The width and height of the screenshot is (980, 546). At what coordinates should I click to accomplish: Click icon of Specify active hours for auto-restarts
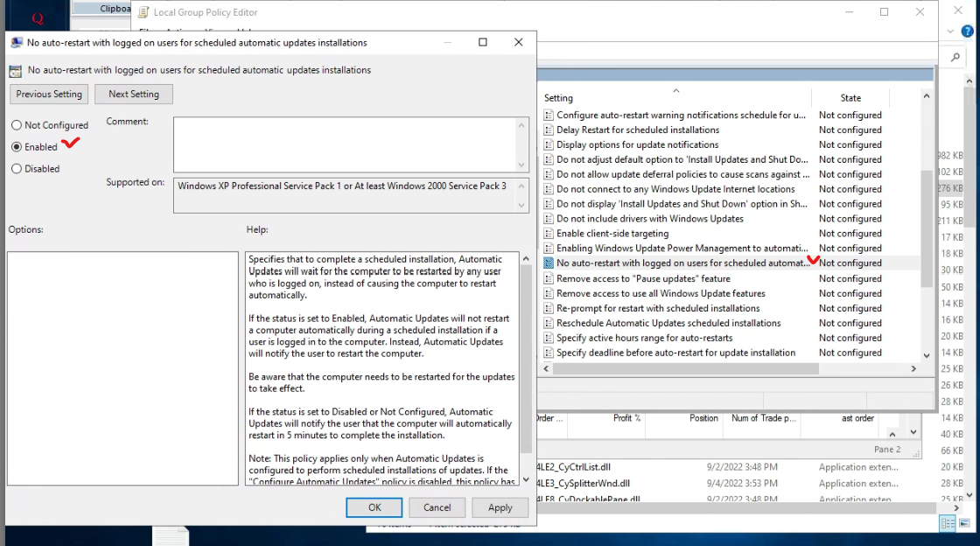[x=549, y=338]
